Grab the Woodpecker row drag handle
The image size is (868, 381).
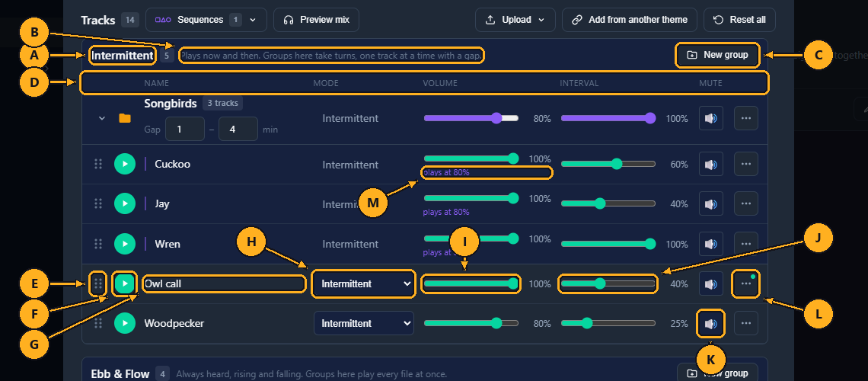coord(98,323)
